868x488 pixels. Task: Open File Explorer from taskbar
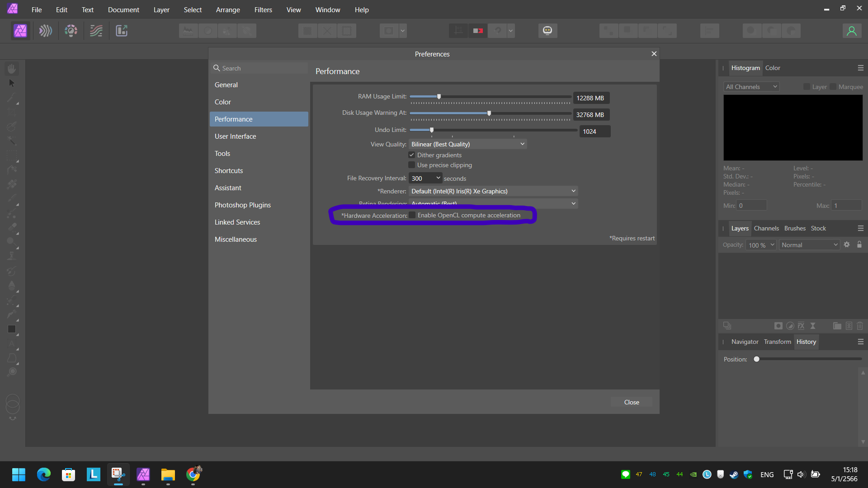[168, 474]
